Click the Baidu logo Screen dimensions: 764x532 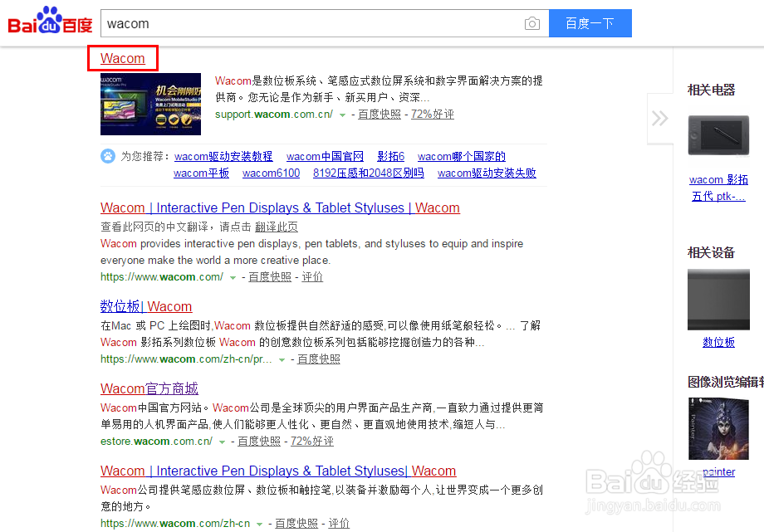point(50,21)
